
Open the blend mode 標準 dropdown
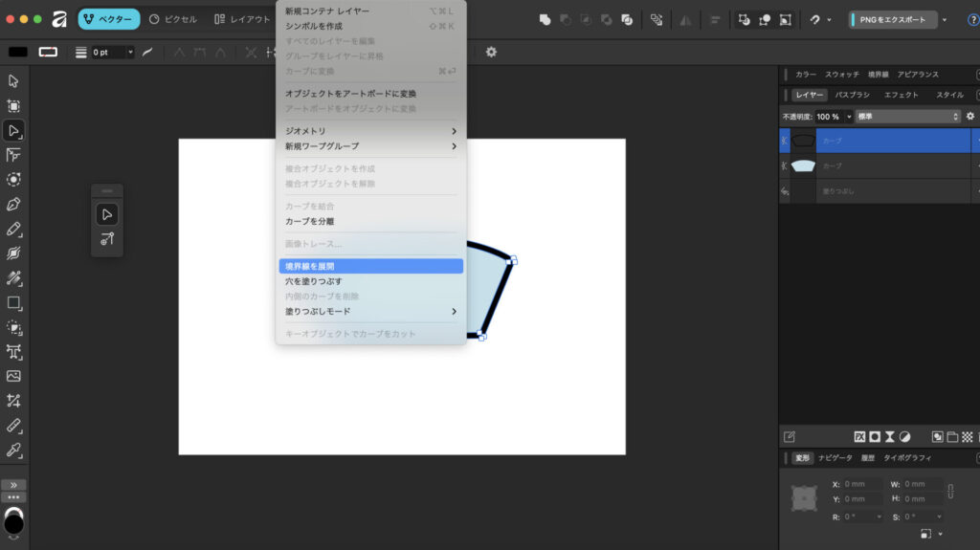point(906,116)
